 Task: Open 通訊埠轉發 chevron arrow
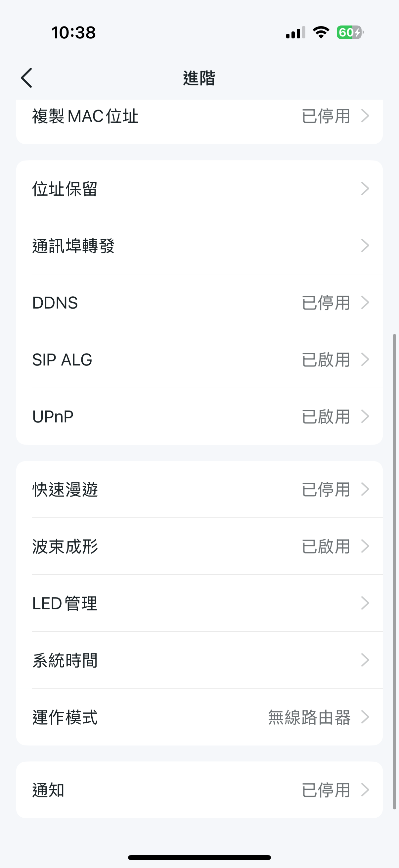click(x=365, y=246)
